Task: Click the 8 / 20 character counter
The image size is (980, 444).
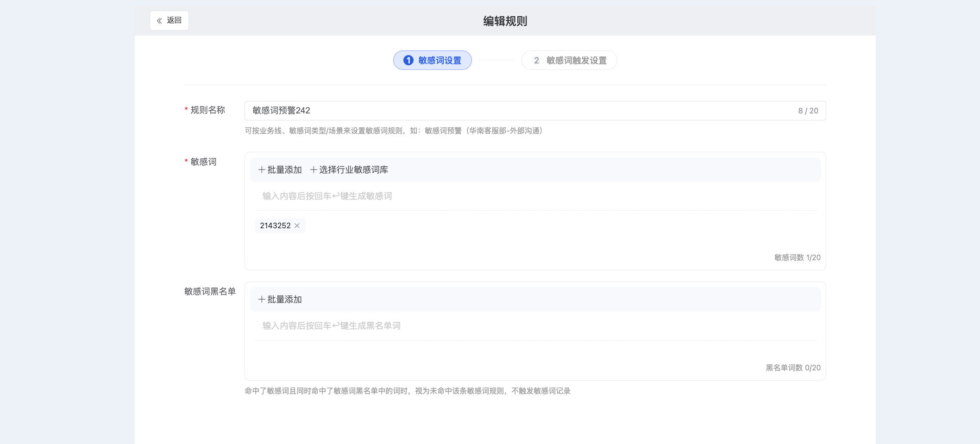Action: pos(808,111)
